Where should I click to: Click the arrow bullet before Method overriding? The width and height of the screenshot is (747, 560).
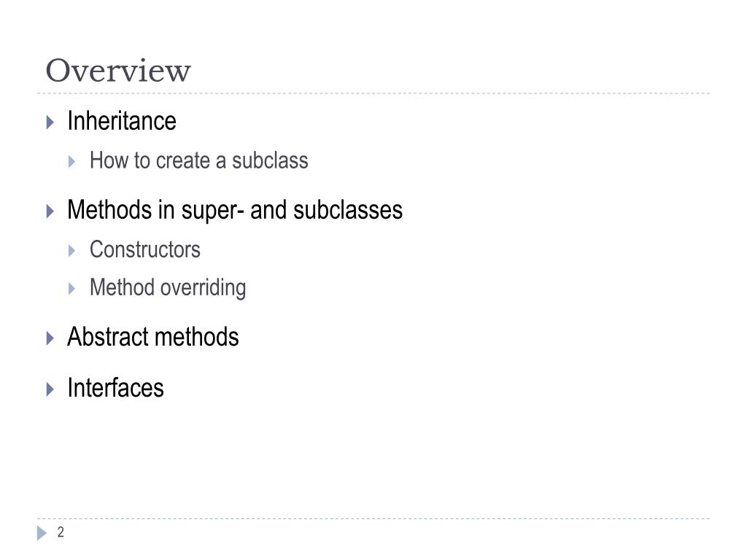(72, 289)
